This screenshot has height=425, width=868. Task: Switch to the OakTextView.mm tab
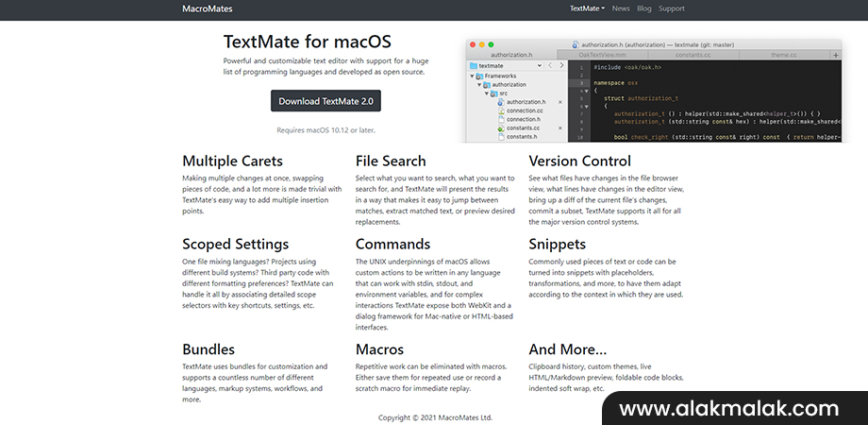click(x=602, y=55)
